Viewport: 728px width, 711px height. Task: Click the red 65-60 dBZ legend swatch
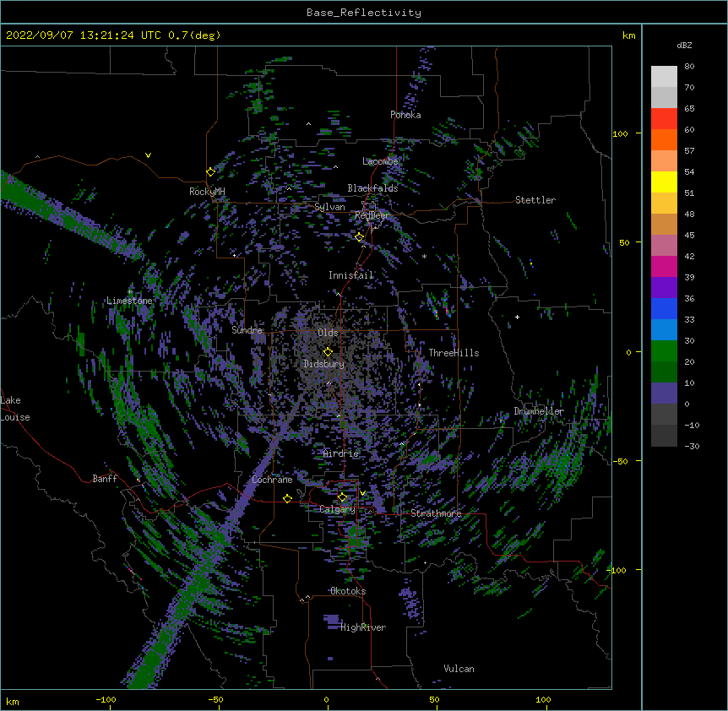click(664, 119)
